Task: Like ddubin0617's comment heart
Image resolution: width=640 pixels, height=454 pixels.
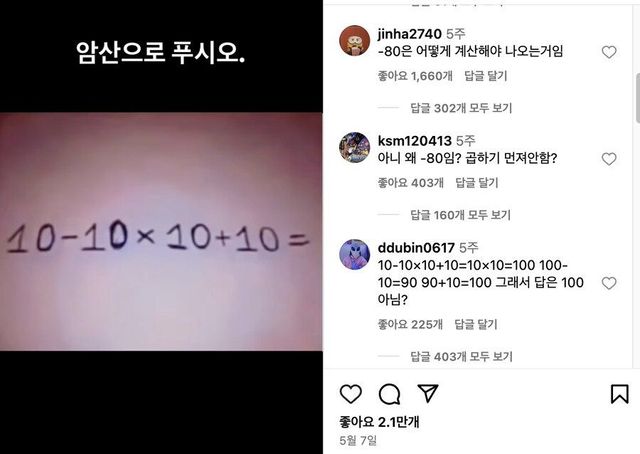Action: [x=609, y=283]
